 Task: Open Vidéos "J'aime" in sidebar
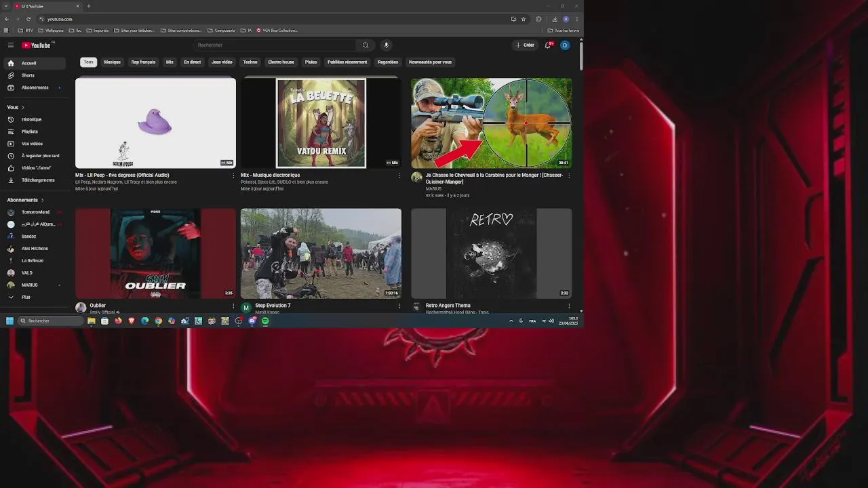pos(36,168)
